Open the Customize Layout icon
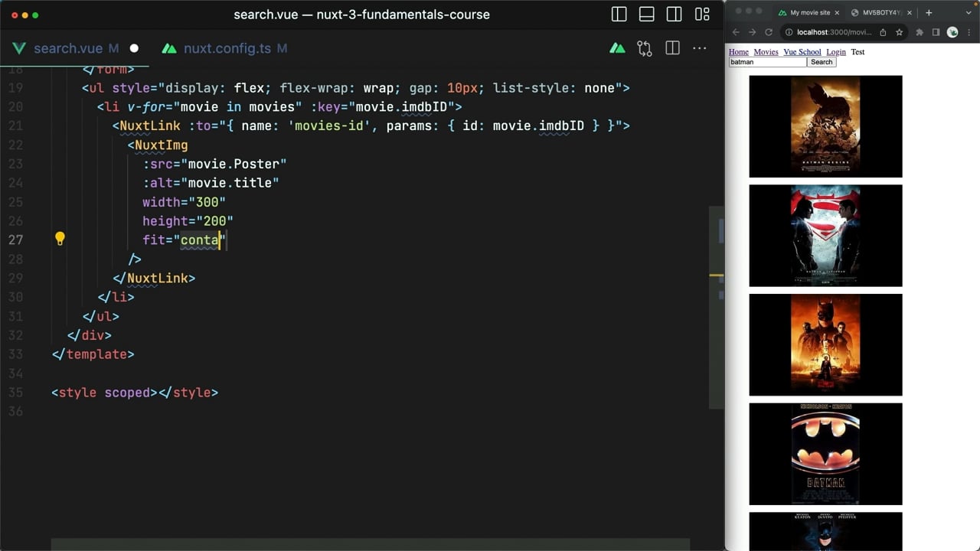The height and width of the screenshot is (551, 980). pos(702,15)
